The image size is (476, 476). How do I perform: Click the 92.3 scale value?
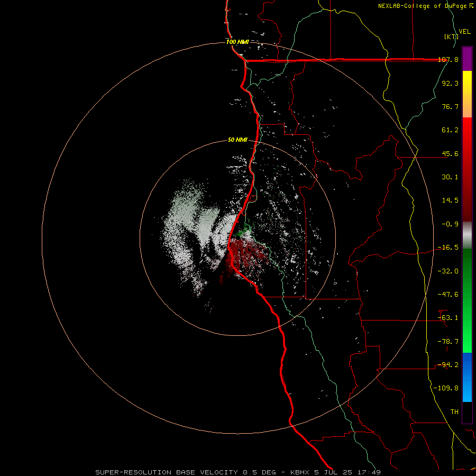point(450,83)
